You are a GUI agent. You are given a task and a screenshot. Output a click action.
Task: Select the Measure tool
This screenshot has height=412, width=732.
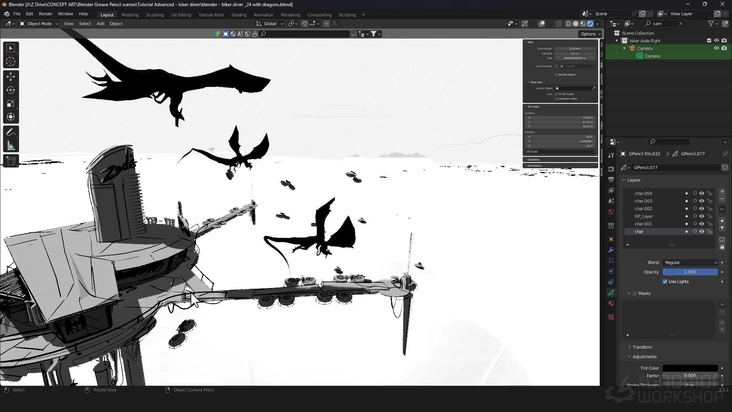pos(11,145)
